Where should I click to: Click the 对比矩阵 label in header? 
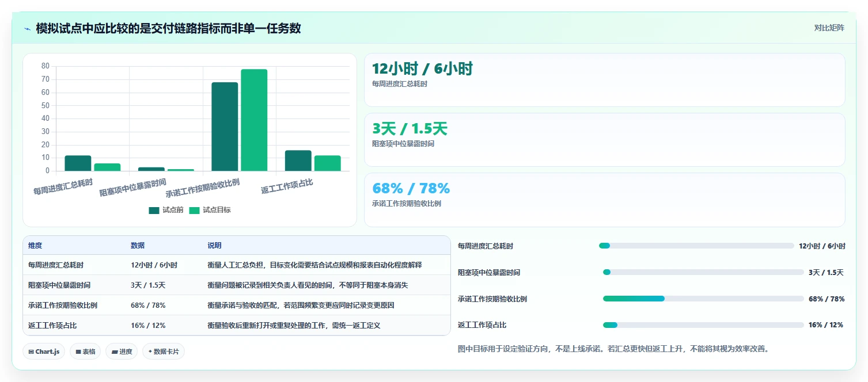[829, 28]
